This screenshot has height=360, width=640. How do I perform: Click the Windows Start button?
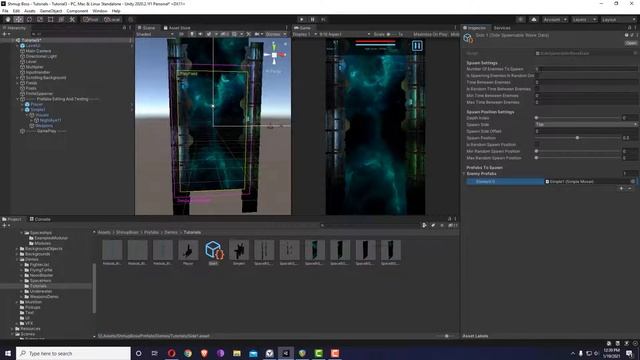pyautogui.click(x=8, y=353)
